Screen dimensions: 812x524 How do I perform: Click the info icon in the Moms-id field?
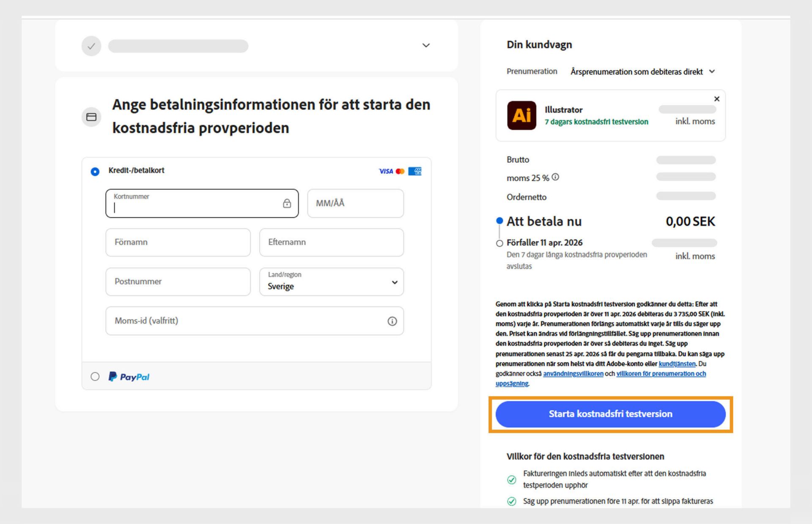click(392, 321)
